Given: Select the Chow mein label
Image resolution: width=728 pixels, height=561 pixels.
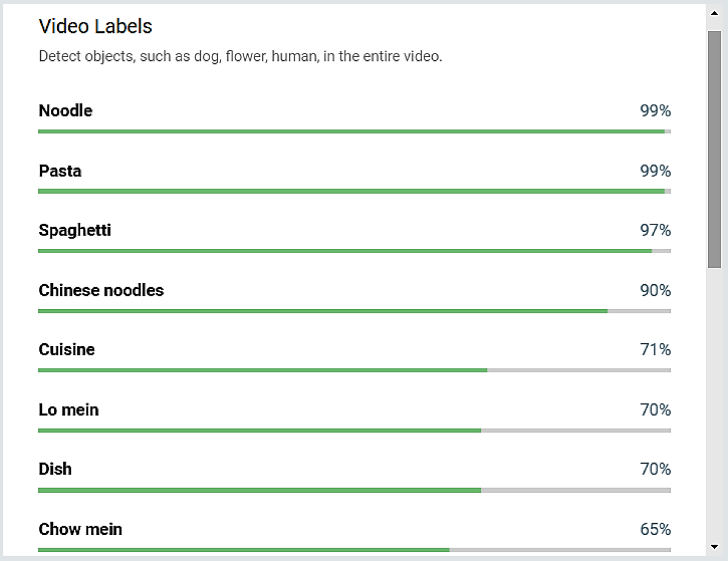Looking at the screenshot, I should pos(80,529).
